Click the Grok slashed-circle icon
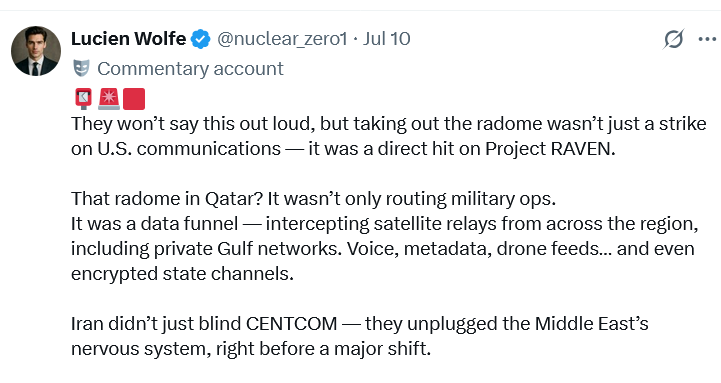This screenshot has width=721, height=383. point(673,39)
